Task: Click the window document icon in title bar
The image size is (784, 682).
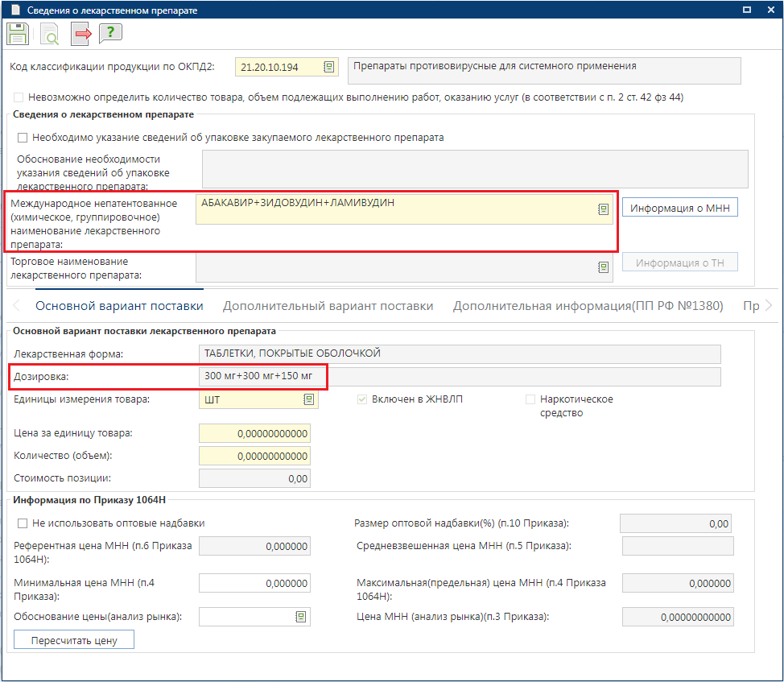Action: point(15,10)
